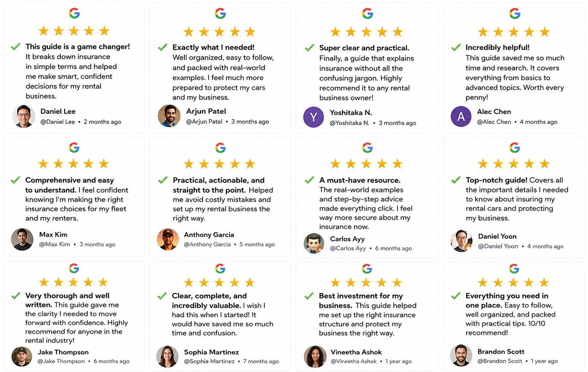Click the @Jake Thompson handle

coord(61,361)
